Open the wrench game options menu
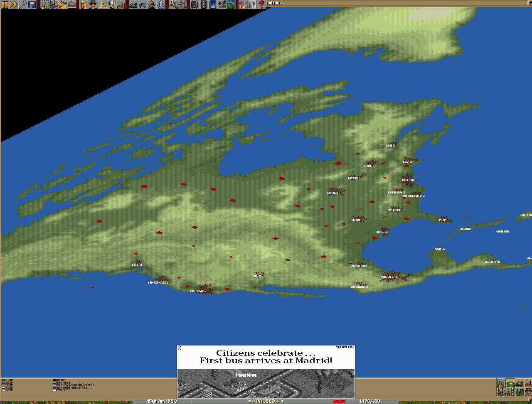 (x=23, y=5)
